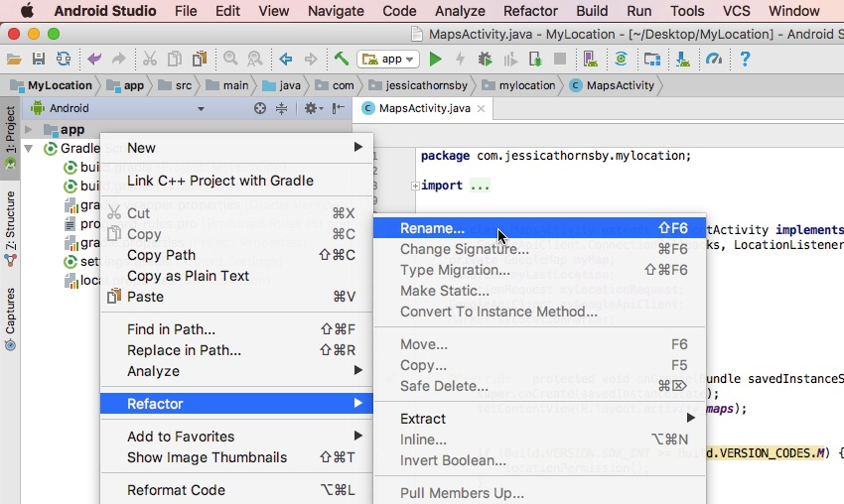Image resolution: width=844 pixels, height=504 pixels.
Task: Select Rename in the Refactor submenu
Action: coord(432,228)
